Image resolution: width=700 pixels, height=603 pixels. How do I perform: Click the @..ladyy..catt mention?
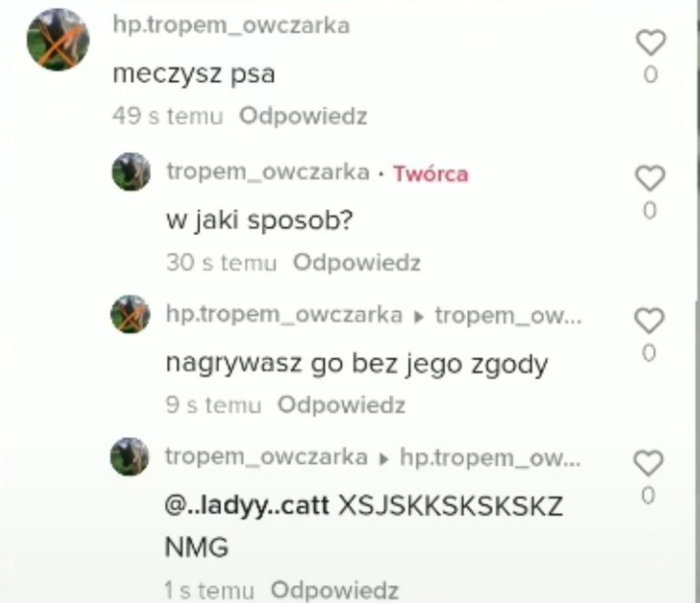point(247,506)
